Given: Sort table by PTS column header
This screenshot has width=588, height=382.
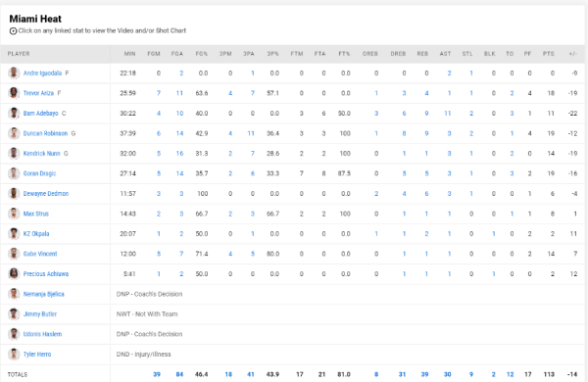Looking at the screenshot, I should 548,54.
